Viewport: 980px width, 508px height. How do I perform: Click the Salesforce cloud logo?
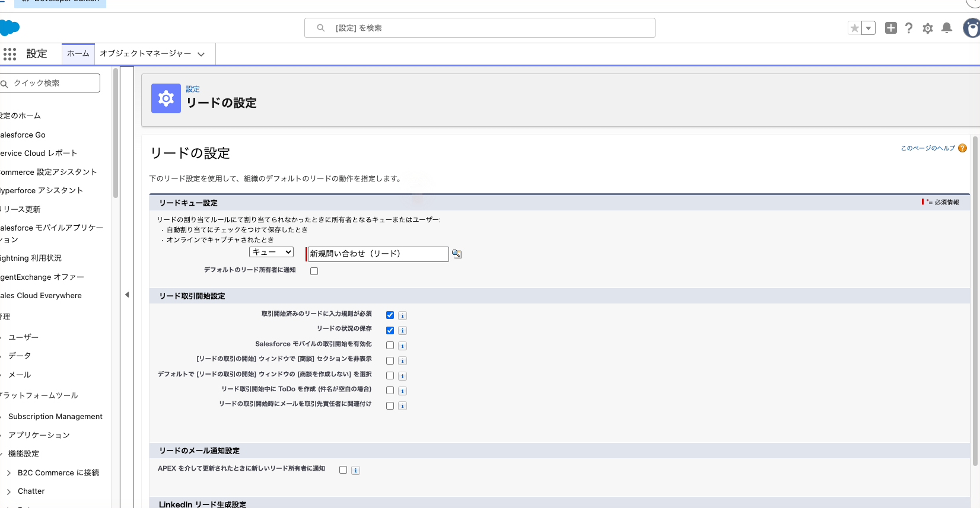tap(9, 28)
